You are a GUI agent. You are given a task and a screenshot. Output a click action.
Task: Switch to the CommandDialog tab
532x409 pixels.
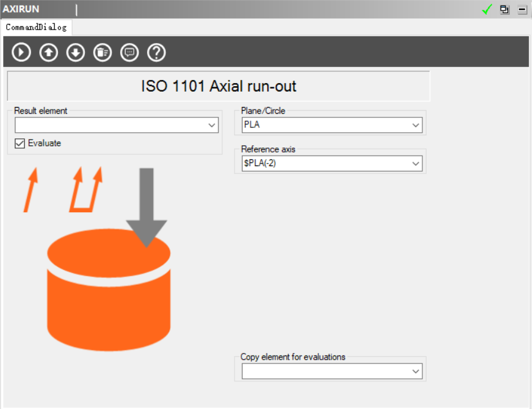[x=36, y=27]
